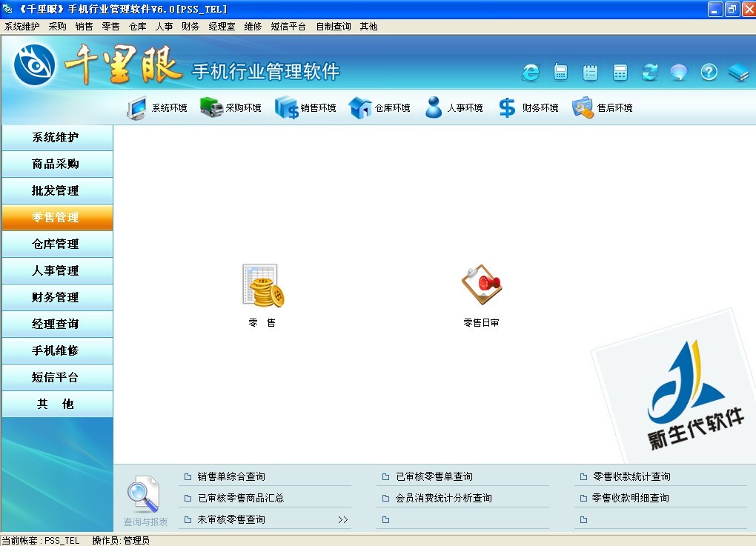Launch the calculator icon in the header
This screenshot has width=756, height=546.
620,73
